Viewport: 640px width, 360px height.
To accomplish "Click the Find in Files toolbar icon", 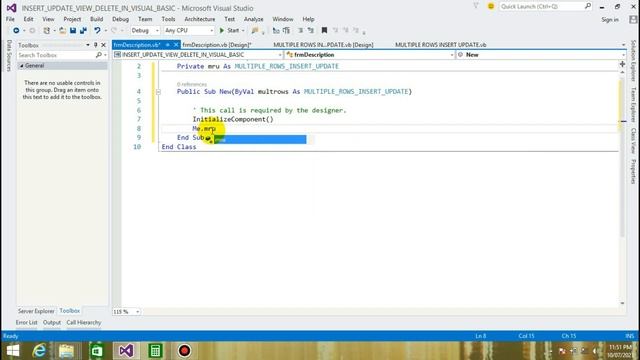I will pos(255,31).
